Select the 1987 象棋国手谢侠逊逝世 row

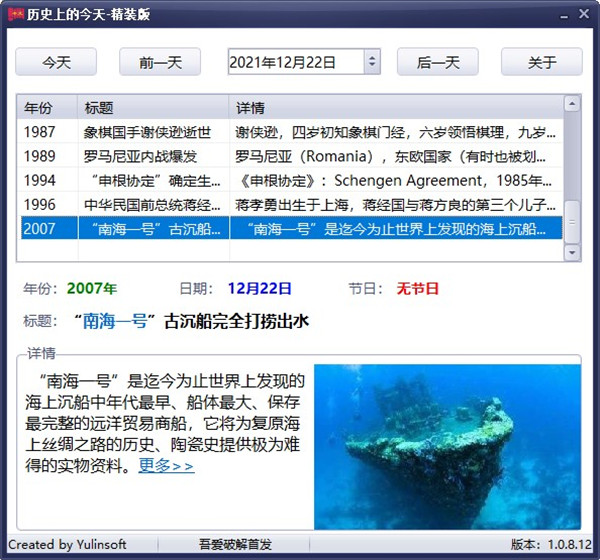click(292, 132)
